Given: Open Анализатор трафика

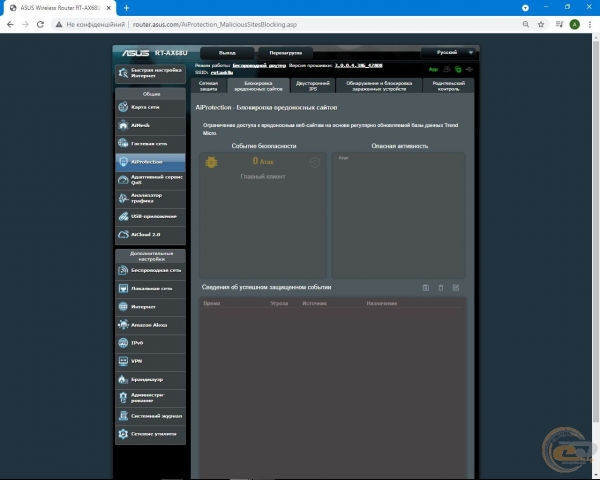Looking at the screenshot, I should 150,198.
